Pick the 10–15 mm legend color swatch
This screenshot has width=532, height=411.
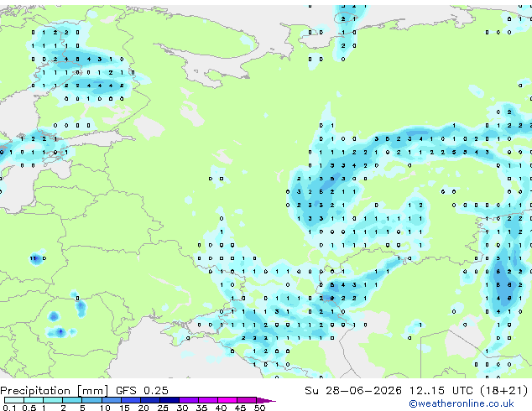point(112,400)
